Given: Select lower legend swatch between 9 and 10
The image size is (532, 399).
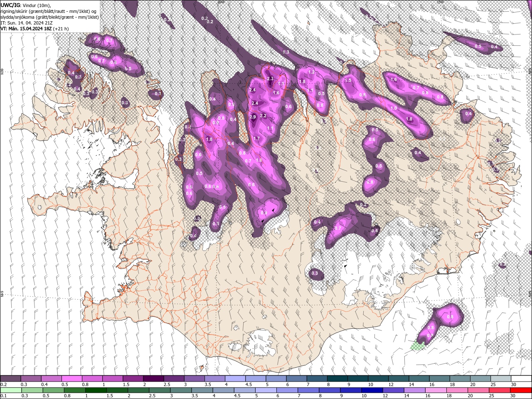Looking at the screenshot, I should pos(350,390).
